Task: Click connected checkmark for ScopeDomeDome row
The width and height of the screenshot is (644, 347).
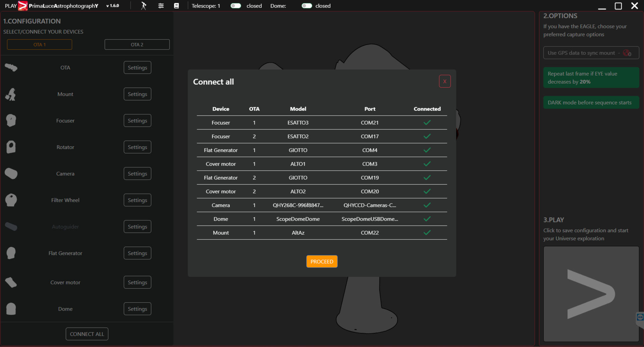Action: coord(427,219)
